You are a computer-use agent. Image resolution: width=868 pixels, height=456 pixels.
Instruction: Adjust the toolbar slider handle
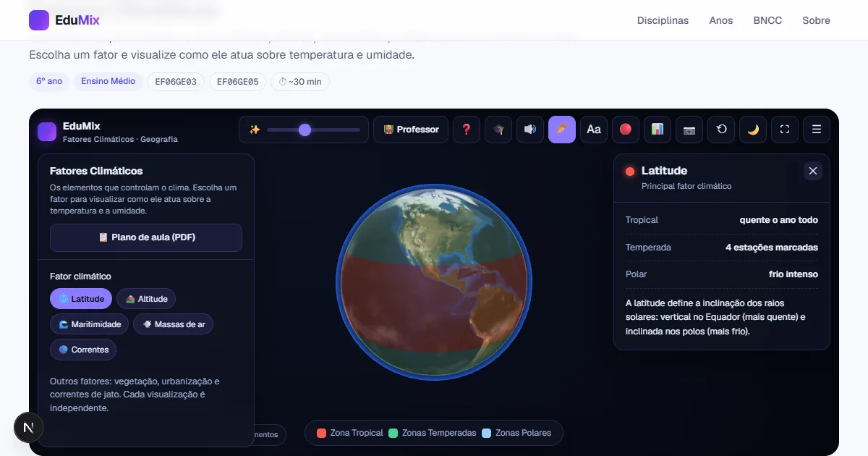coord(305,130)
